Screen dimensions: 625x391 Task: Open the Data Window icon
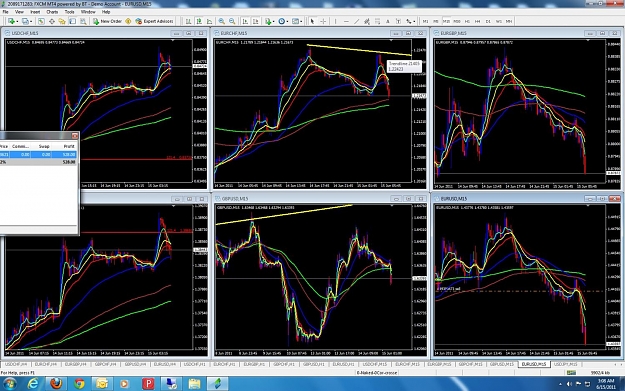coord(52,21)
